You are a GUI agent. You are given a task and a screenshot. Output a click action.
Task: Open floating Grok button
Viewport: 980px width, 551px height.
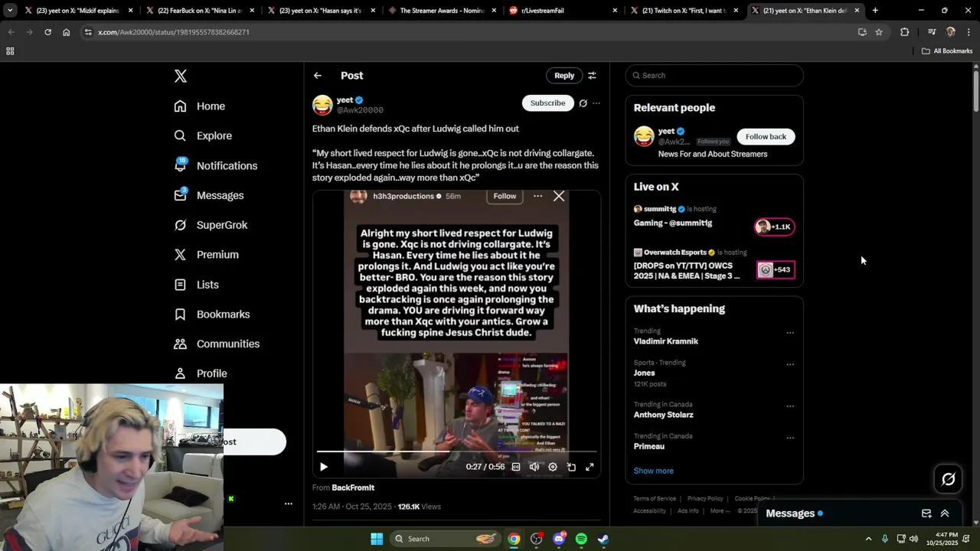[949, 479]
